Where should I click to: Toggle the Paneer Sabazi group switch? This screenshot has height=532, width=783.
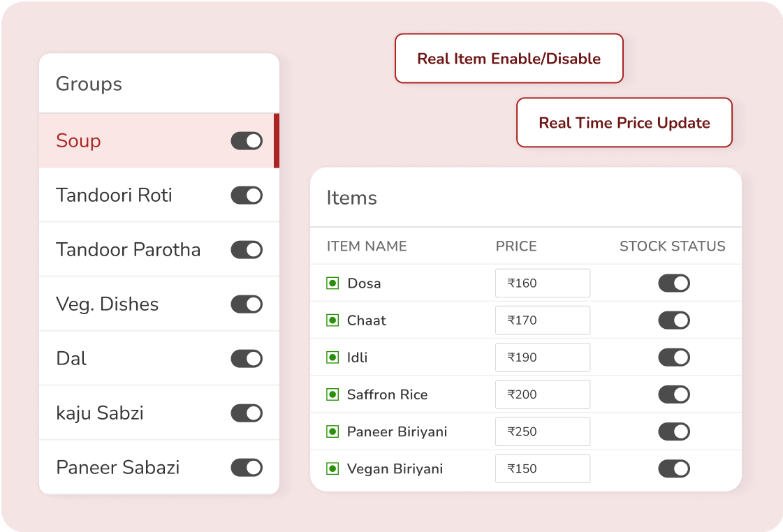coord(247,468)
